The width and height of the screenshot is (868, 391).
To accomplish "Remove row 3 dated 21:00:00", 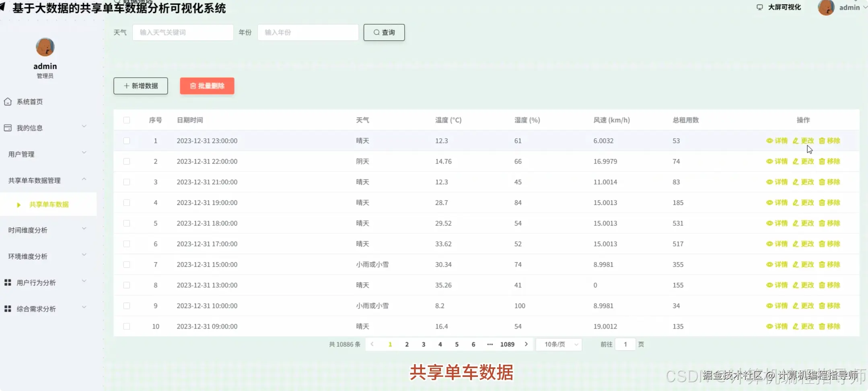I will 829,182.
